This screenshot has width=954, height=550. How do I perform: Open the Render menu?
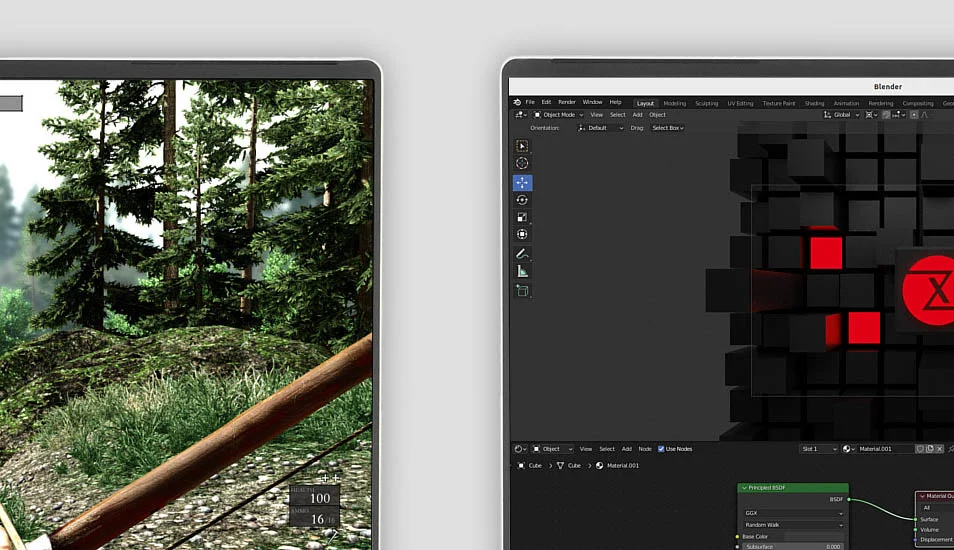pyautogui.click(x=566, y=102)
